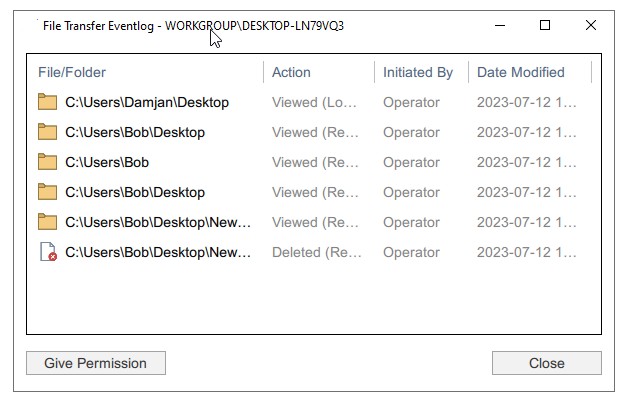Viewport: 621px width, 403px height.
Task: Click Operator in the deleted file row
Action: [411, 253]
